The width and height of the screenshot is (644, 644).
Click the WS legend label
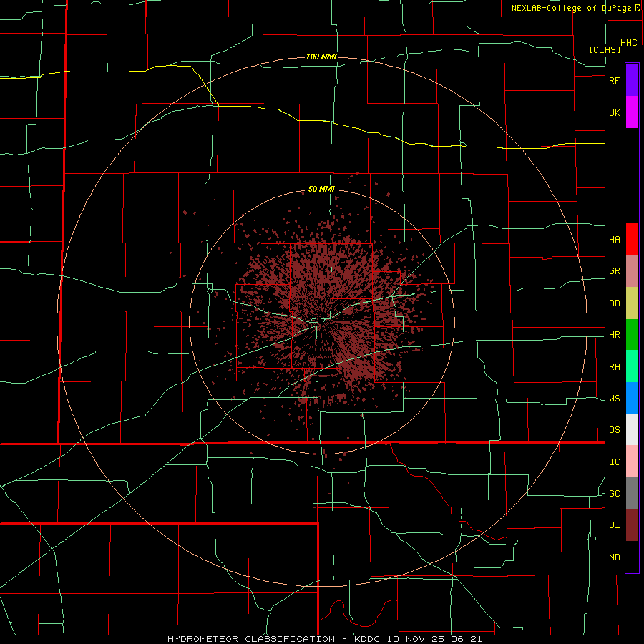(614, 399)
